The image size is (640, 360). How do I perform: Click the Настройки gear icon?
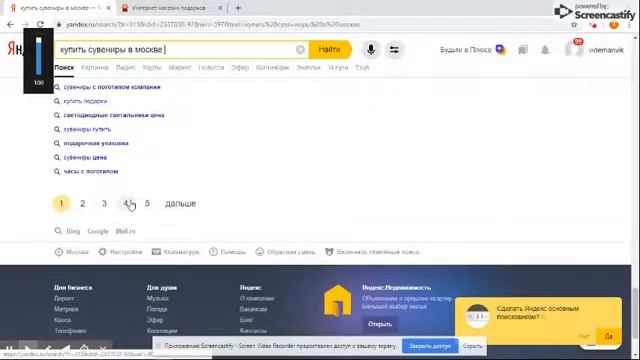pos(102,252)
